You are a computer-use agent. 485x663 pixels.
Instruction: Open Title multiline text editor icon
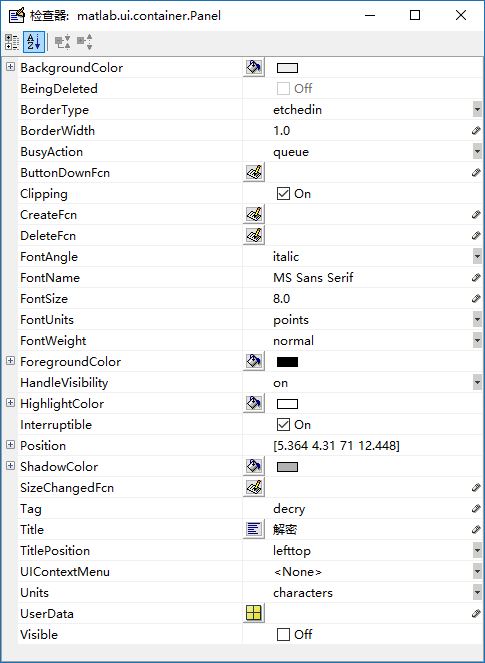(254, 529)
